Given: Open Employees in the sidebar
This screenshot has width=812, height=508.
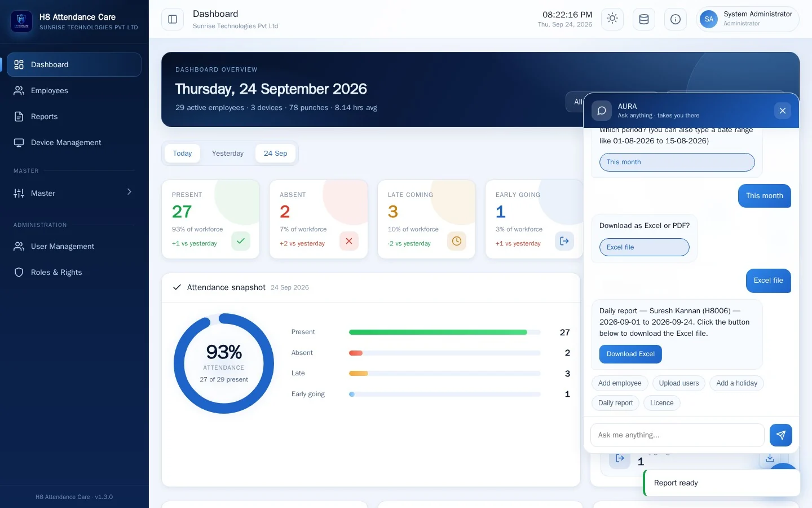Looking at the screenshot, I should [74, 90].
